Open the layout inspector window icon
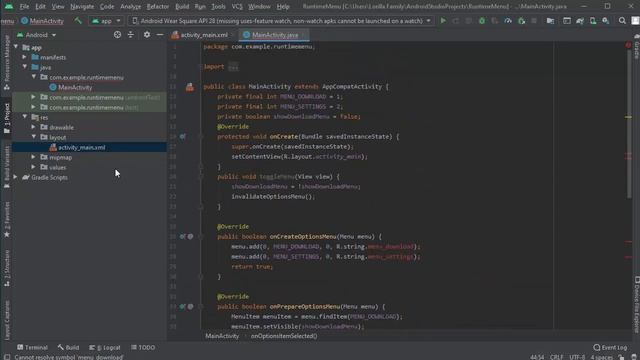 pos(567,21)
